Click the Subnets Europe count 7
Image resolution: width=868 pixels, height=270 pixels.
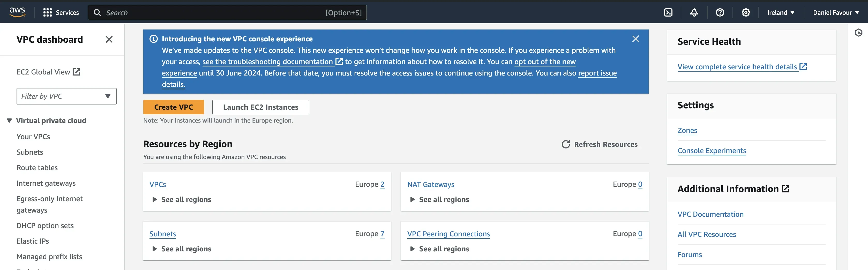click(383, 234)
